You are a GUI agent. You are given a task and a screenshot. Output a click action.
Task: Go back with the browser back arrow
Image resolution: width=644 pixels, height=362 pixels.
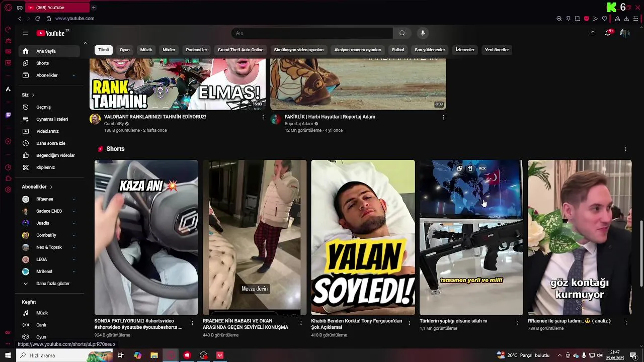20,19
